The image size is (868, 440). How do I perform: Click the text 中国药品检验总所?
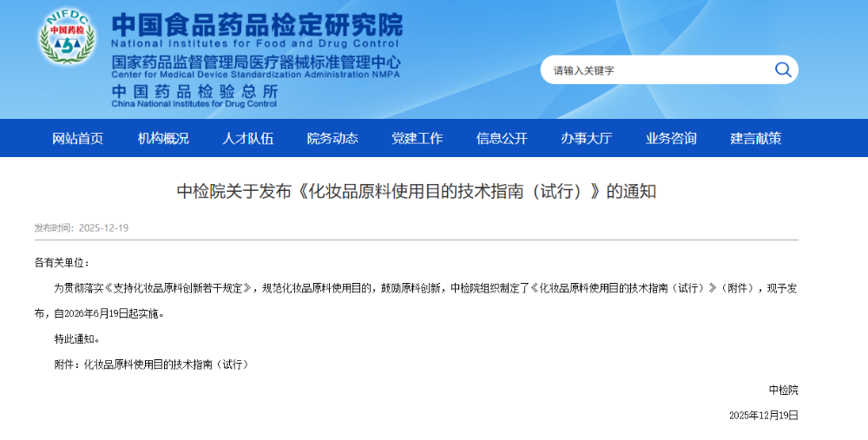coord(194,91)
